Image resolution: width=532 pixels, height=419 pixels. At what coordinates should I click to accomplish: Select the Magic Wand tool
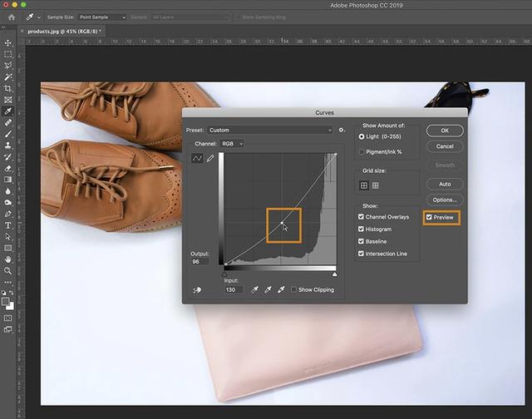(x=7, y=77)
